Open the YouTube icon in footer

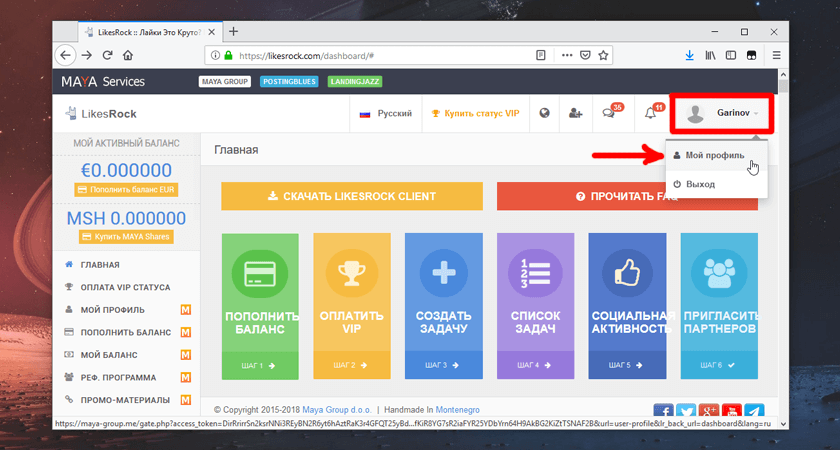[x=732, y=411]
